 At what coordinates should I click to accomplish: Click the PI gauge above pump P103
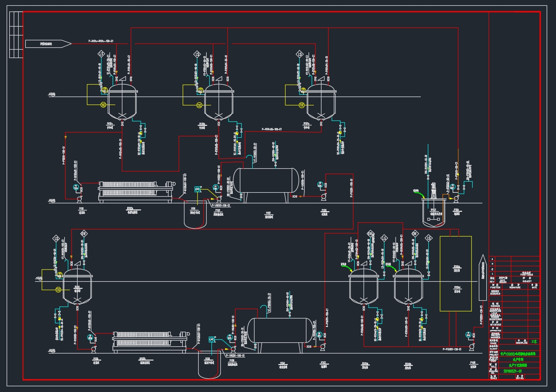320,184
